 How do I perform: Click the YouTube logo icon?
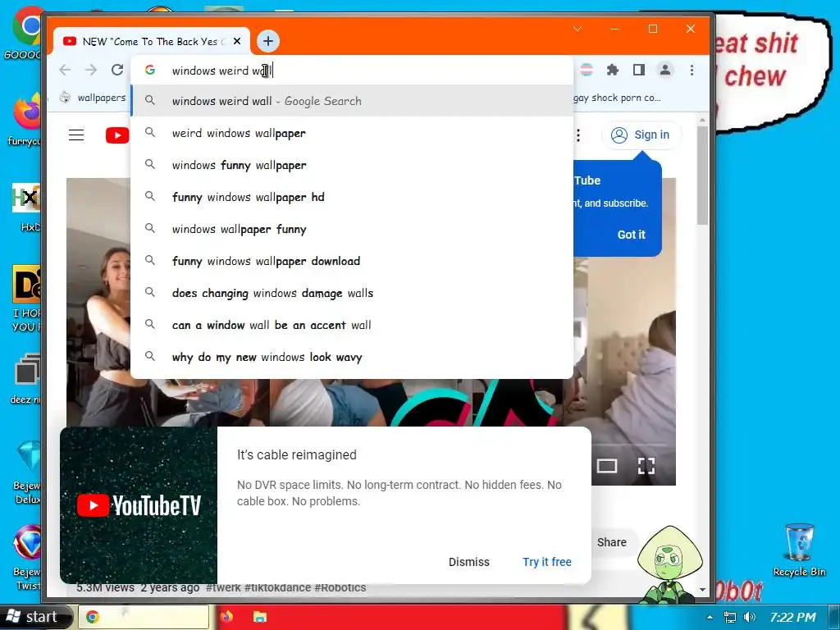pyautogui.click(x=117, y=135)
